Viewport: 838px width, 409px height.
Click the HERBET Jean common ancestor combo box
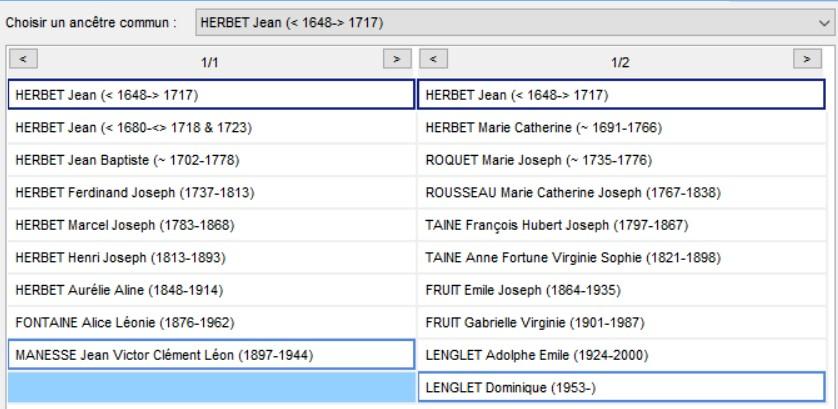(515, 22)
